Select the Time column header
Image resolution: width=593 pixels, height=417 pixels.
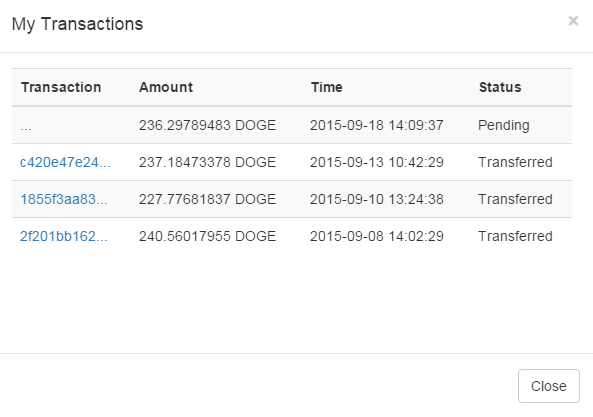coord(327,87)
